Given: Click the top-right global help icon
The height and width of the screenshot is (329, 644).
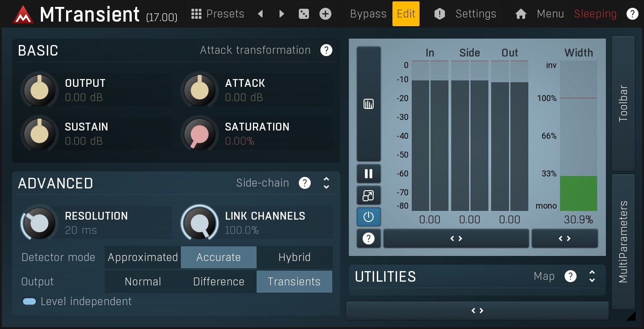Looking at the screenshot, I should pyautogui.click(x=632, y=14).
